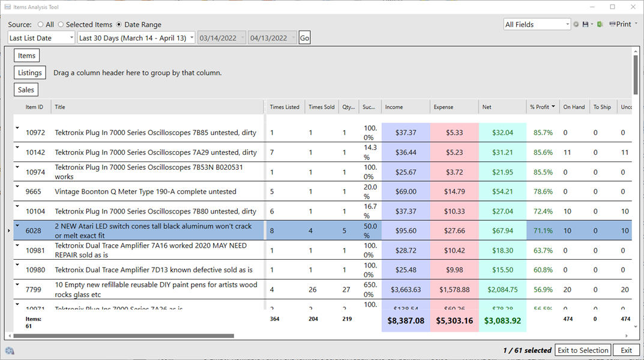Click the Suc... column header
The image size is (644, 360).
pyautogui.click(x=369, y=107)
